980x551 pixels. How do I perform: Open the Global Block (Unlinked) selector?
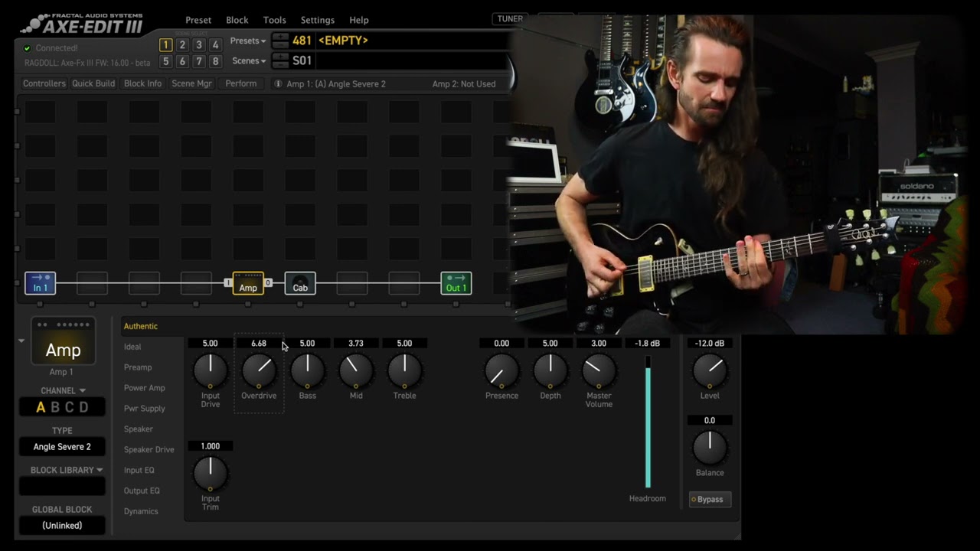(62, 526)
